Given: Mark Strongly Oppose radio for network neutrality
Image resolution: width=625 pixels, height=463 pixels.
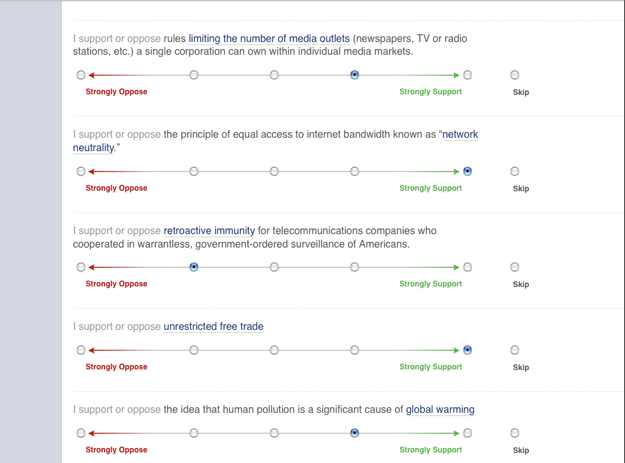Looking at the screenshot, I should 81,171.
